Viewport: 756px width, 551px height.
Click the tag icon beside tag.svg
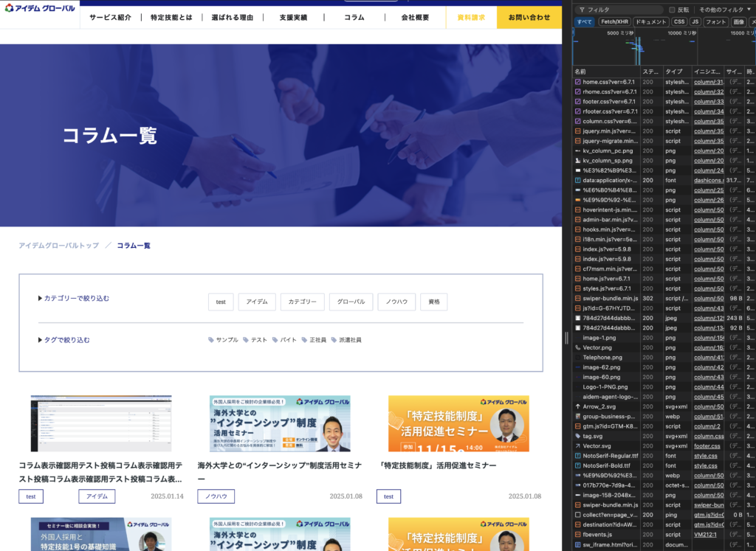[x=577, y=436]
